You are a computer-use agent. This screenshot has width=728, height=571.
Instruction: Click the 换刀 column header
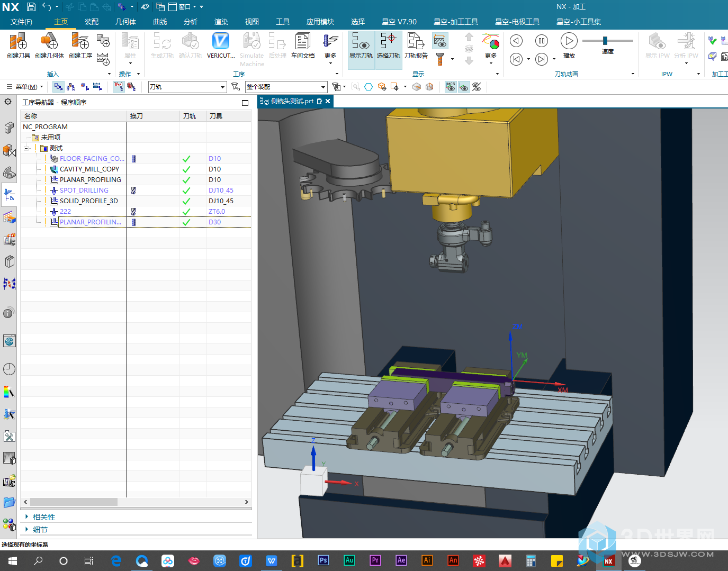pos(154,116)
